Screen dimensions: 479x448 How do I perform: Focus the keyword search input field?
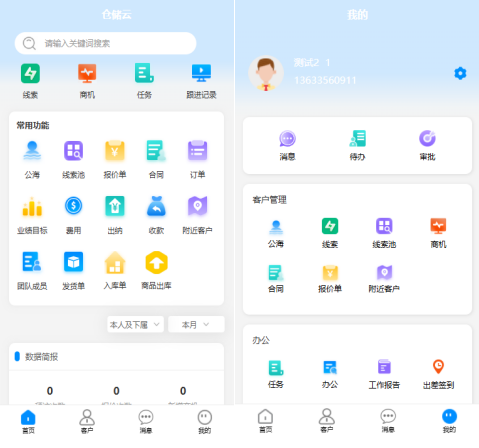pos(105,43)
